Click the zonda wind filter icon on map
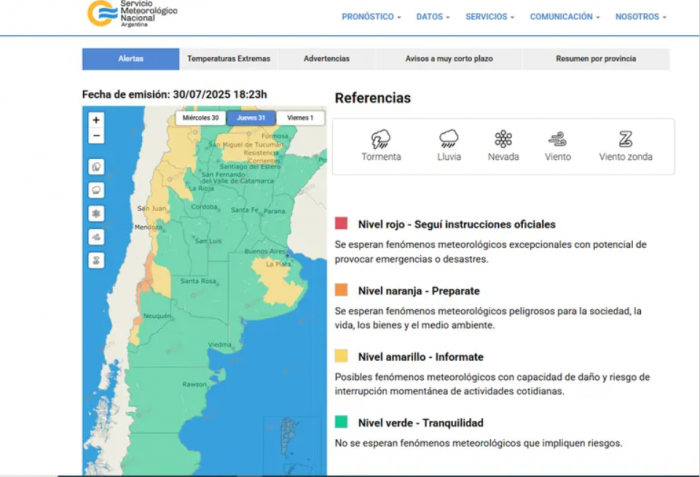The image size is (700, 477). point(97,260)
